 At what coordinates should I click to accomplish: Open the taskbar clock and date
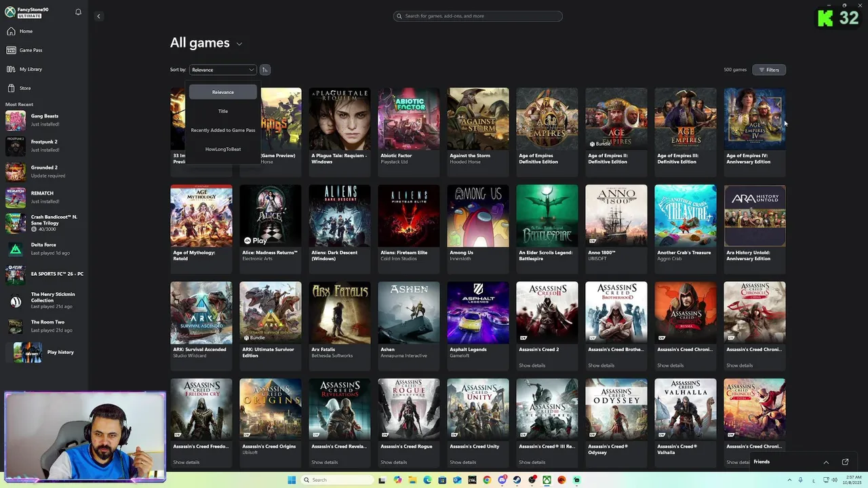(852, 480)
